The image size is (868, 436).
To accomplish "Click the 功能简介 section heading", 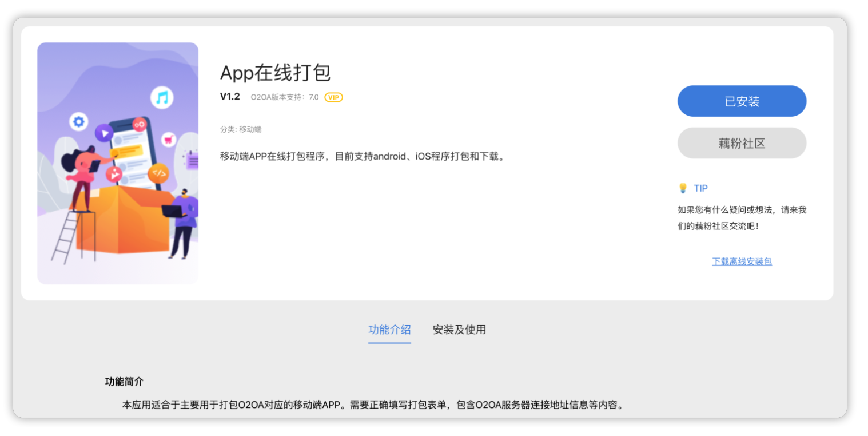I will (124, 382).
